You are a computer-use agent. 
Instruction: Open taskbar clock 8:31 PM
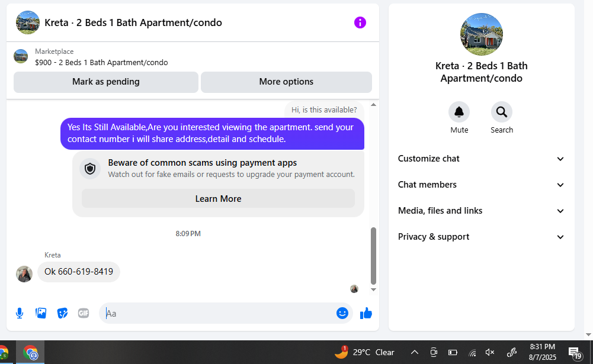(x=542, y=352)
